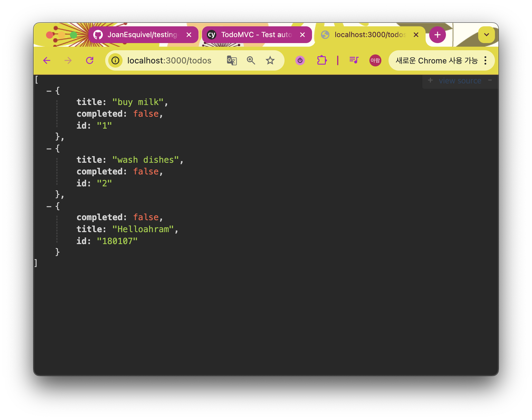Click the forward navigation arrow

tap(68, 61)
